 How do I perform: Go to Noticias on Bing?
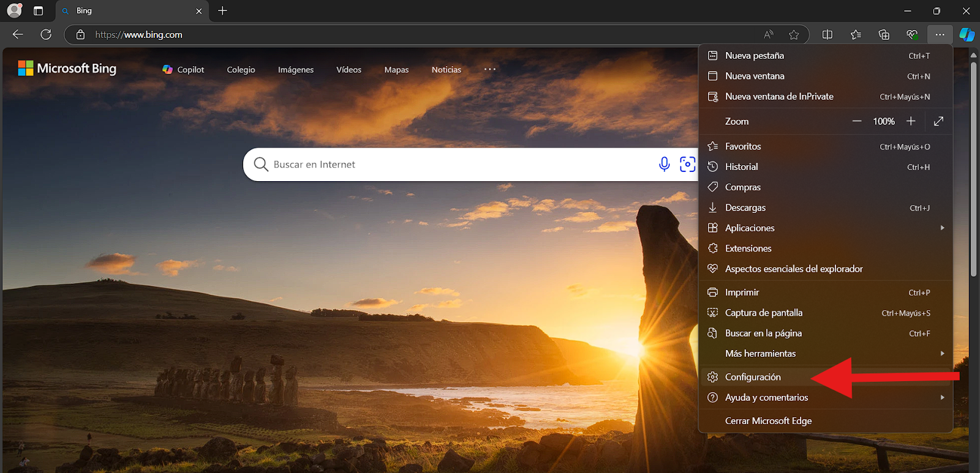coord(446,70)
